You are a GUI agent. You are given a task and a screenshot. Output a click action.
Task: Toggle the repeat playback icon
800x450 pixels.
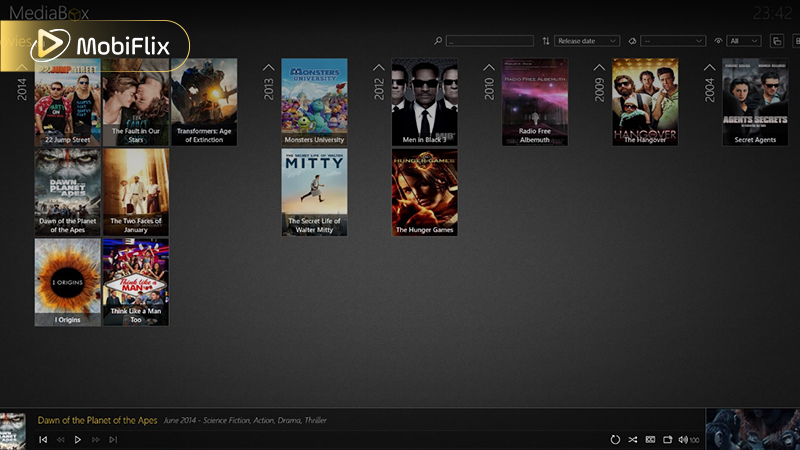click(615, 439)
